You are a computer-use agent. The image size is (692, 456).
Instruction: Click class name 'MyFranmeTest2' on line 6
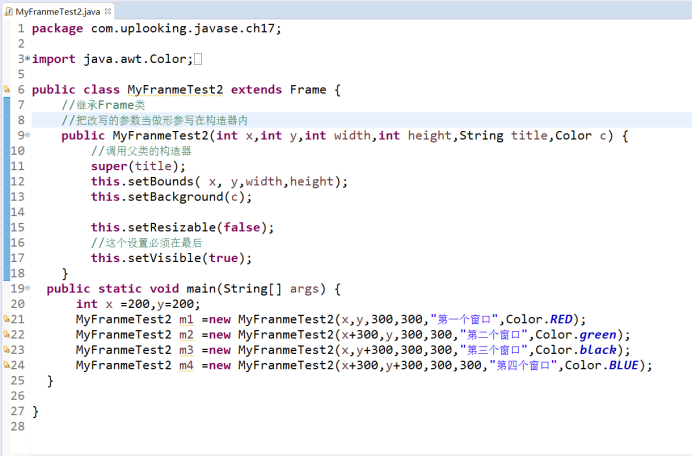point(175,90)
